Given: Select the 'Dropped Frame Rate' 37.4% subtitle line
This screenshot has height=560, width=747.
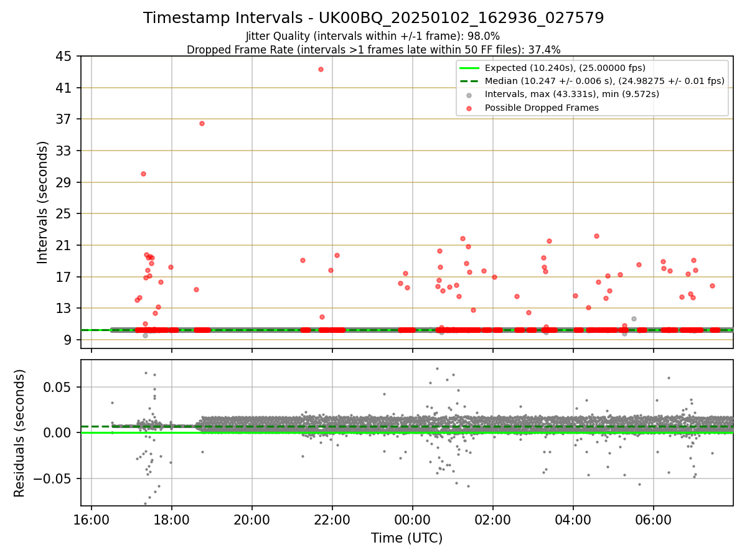Looking at the screenshot, I should point(374,50).
